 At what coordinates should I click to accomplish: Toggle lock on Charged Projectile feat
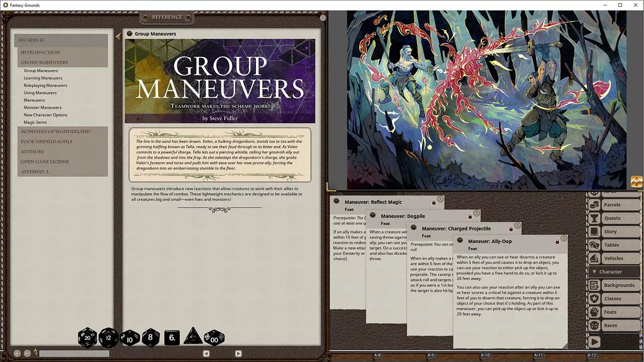point(511,229)
